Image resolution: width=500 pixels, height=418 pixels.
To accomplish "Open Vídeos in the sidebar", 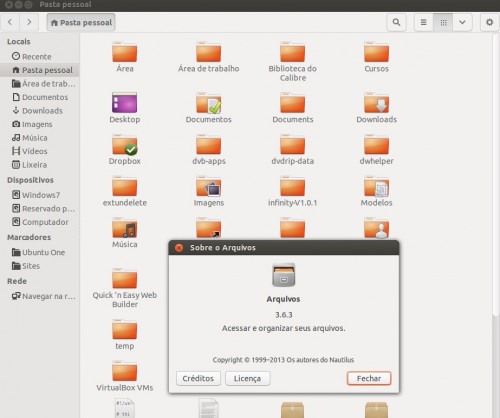I will 40,151.
